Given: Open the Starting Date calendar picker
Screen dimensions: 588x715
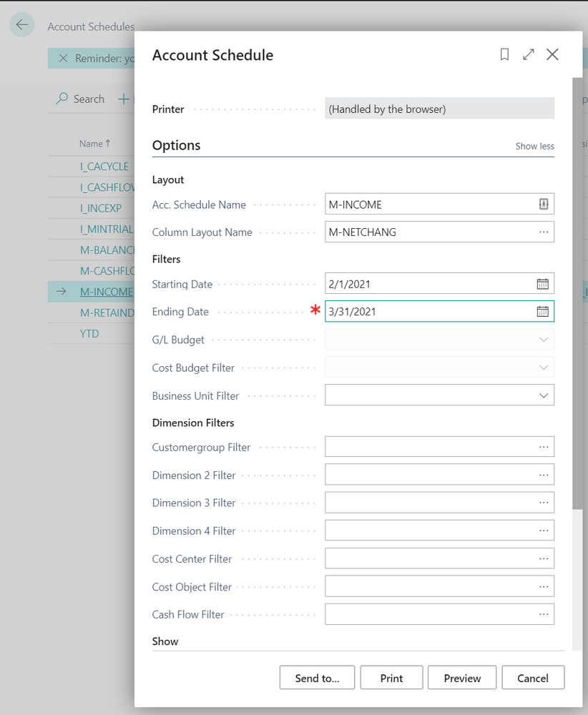Looking at the screenshot, I should pos(544,283).
